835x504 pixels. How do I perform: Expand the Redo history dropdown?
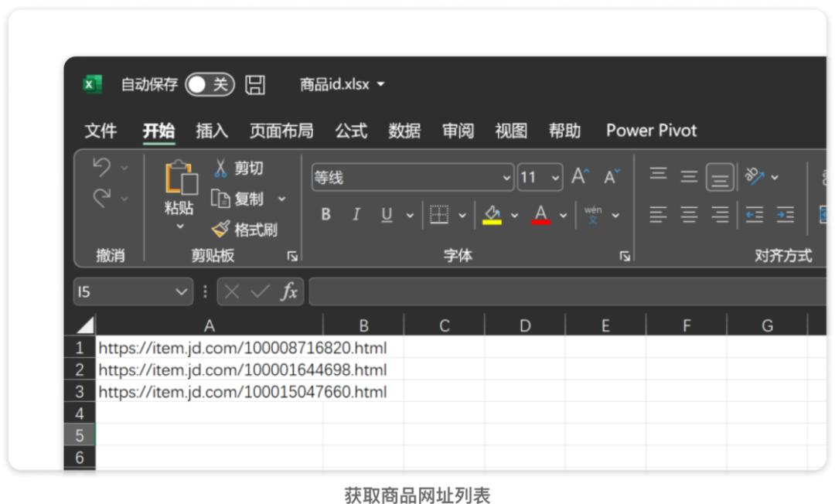pyautogui.click(x=124, y=199)
